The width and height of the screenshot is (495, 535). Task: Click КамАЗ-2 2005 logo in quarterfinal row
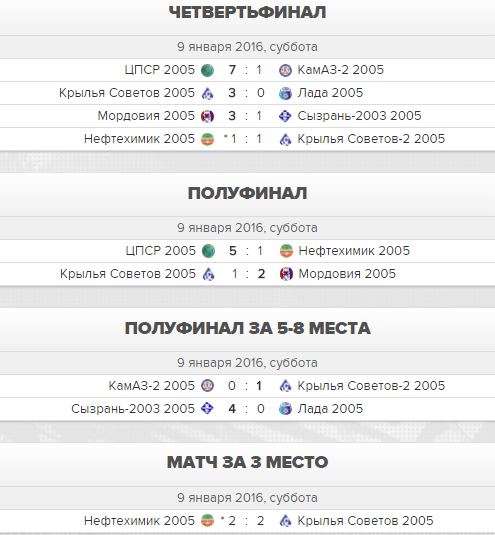(286, 70)
